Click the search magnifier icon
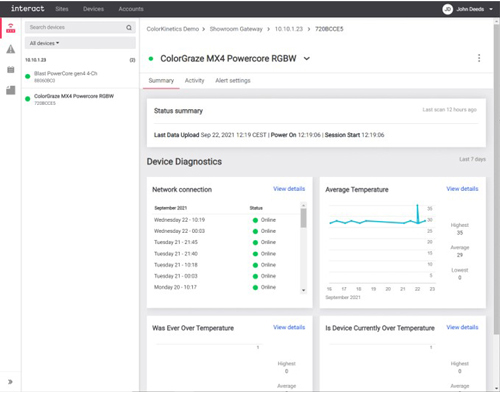This screenshot has width=500, height=400. coord(129,27)
